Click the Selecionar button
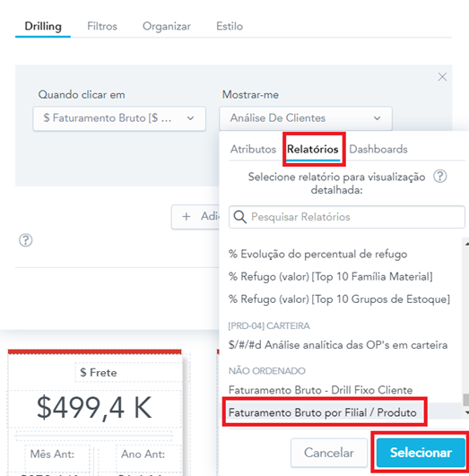The image size is (469, 476). point(421,453)
